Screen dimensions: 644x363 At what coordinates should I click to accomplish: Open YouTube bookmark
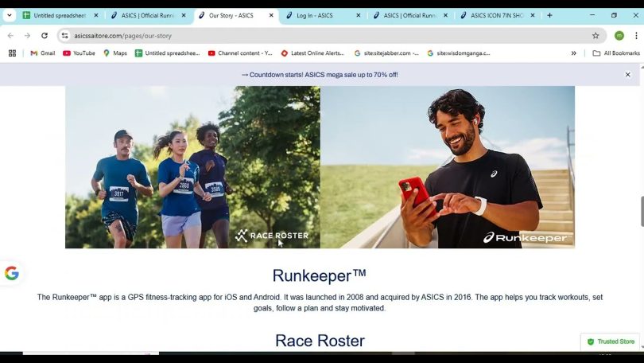click(79, 53)
